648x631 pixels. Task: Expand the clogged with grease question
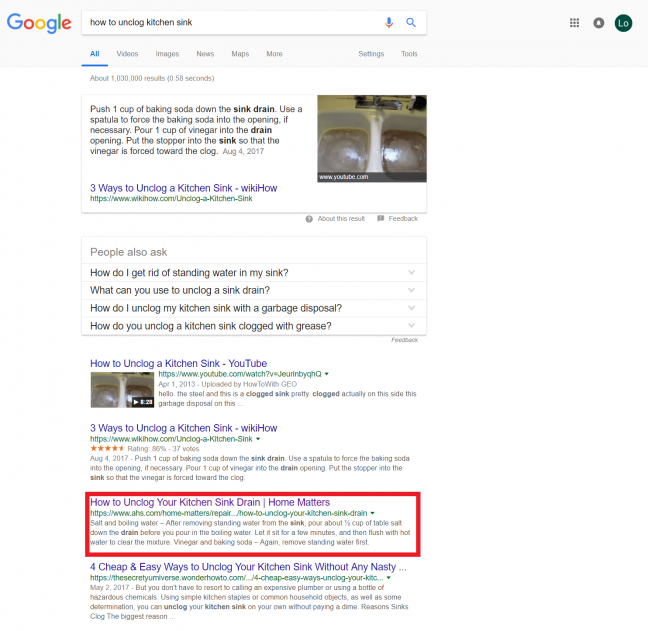tap(254, 326)
